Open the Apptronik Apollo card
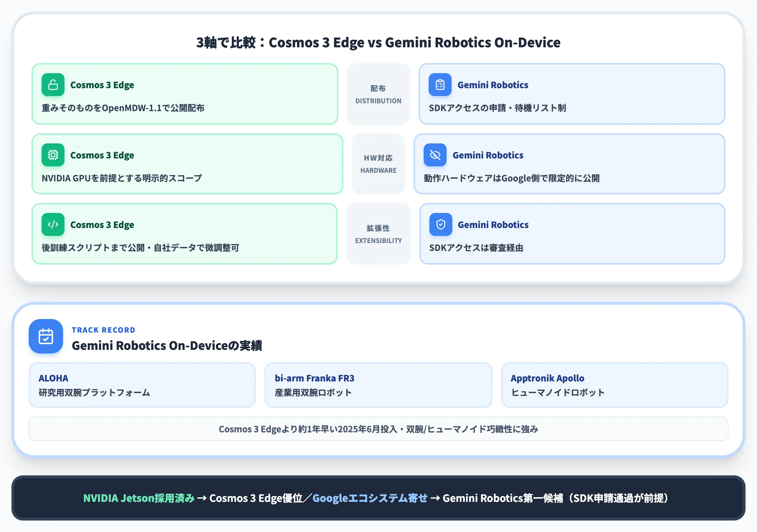The height and width of the screenshot is (532, 757). point(615,385)
